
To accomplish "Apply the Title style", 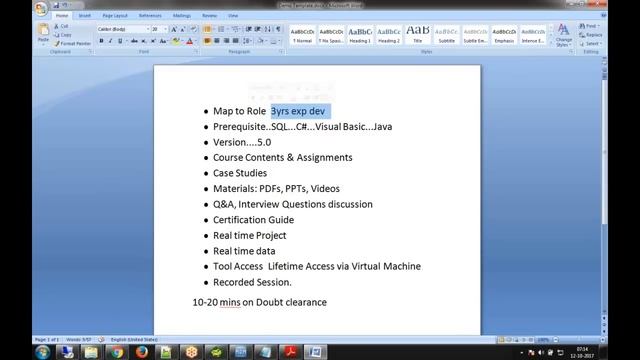I will 418,35.
